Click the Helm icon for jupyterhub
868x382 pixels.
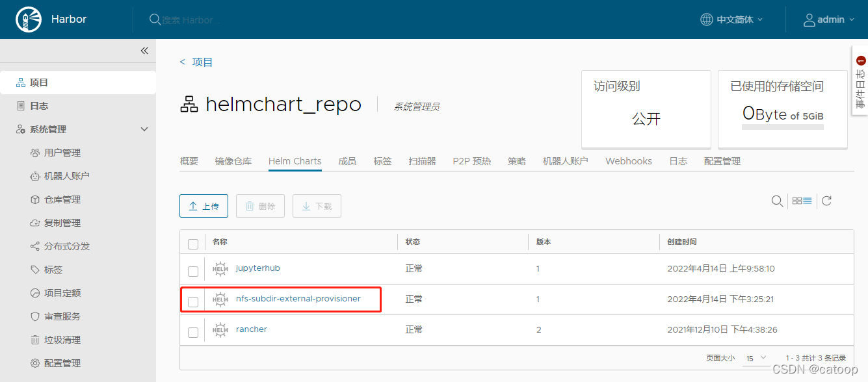click(220, 269)
